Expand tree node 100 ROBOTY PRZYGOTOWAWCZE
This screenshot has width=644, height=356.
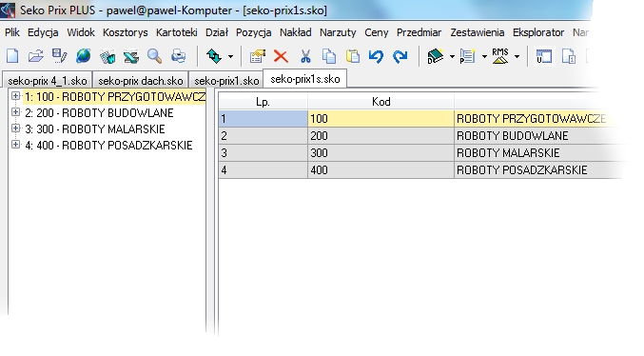(x=15, y=96)
